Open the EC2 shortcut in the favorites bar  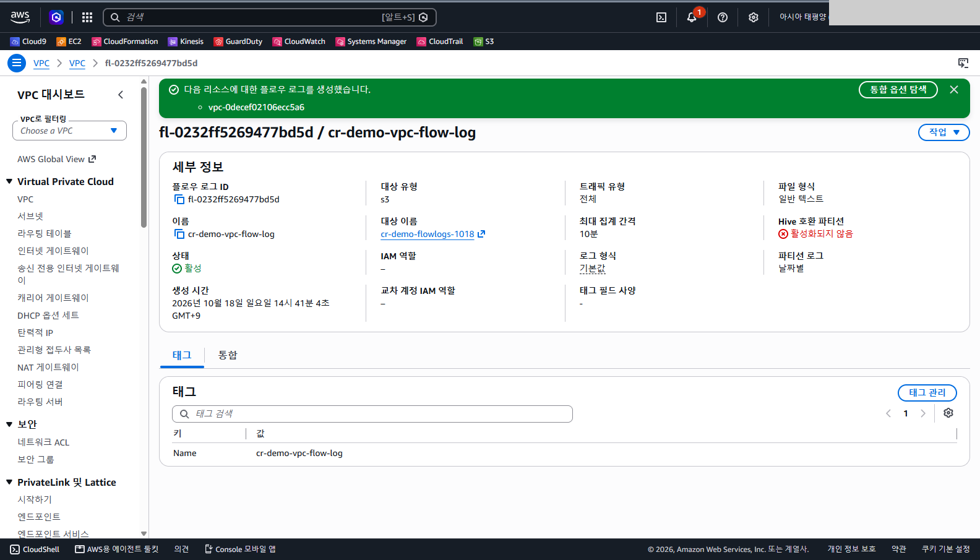click(x=69, y=41)
